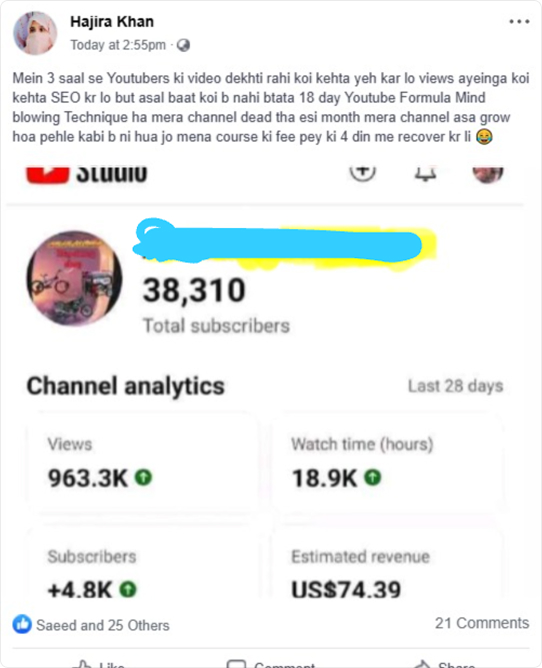Viewport: 542px width, 668px height.
Task: Open the Subscribers +4.8K card
Action: 143,562
